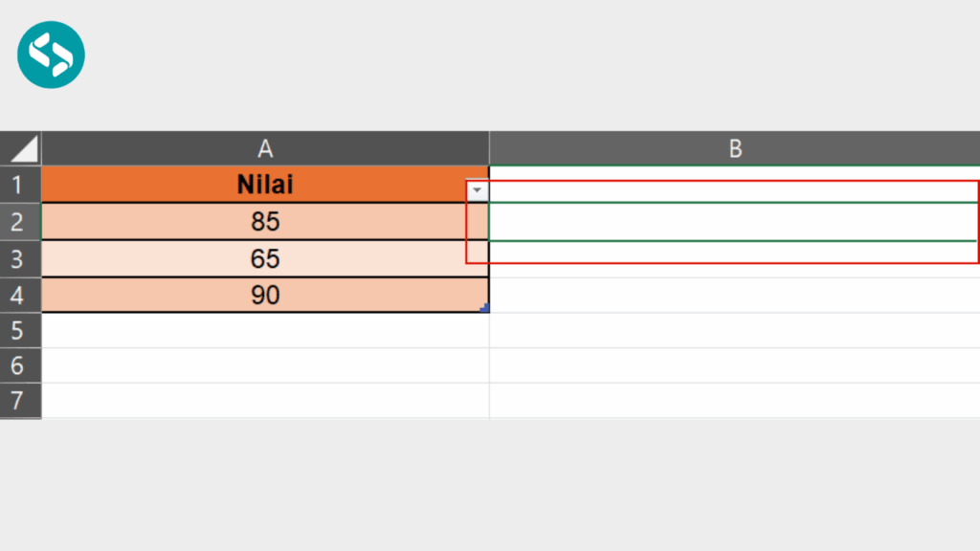Choose the row 7 header

click(21, 401)
